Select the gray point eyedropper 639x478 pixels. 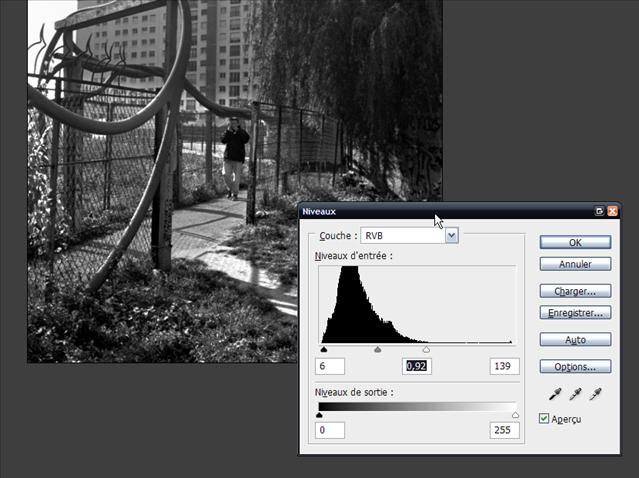point(575,394)
